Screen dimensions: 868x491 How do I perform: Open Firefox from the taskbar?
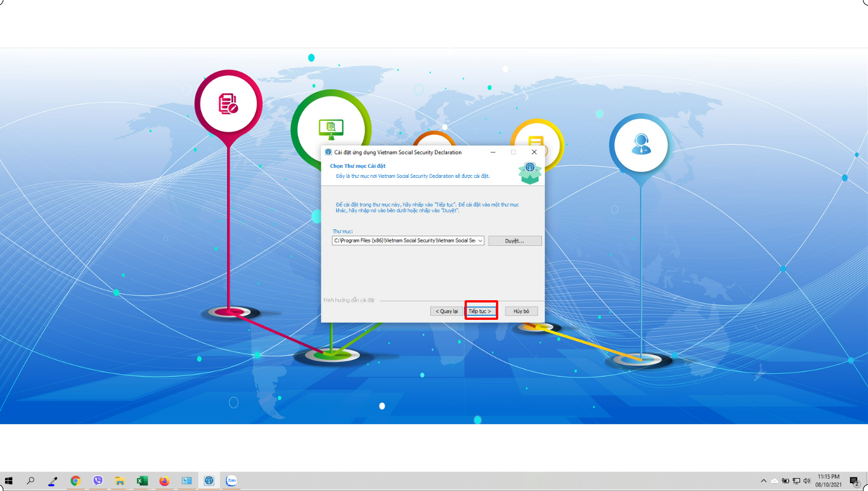point(164,481)
